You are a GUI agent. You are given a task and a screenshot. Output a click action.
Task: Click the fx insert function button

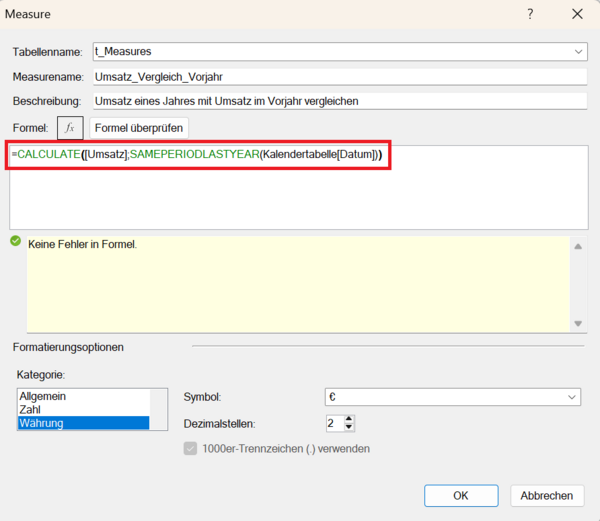(70, 128)
